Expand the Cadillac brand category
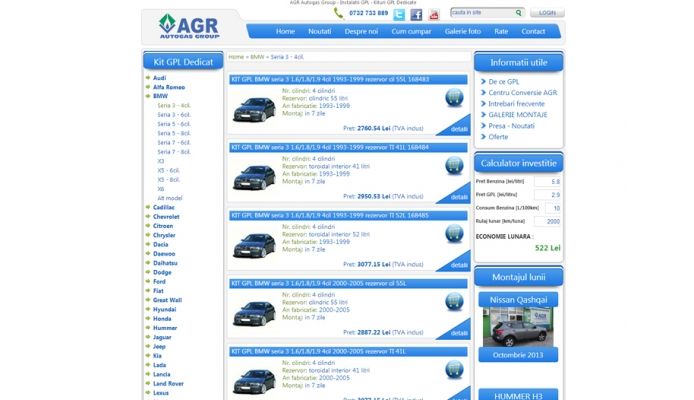The image size is (694, 400). pyautogui.click(x=164, y=208)
